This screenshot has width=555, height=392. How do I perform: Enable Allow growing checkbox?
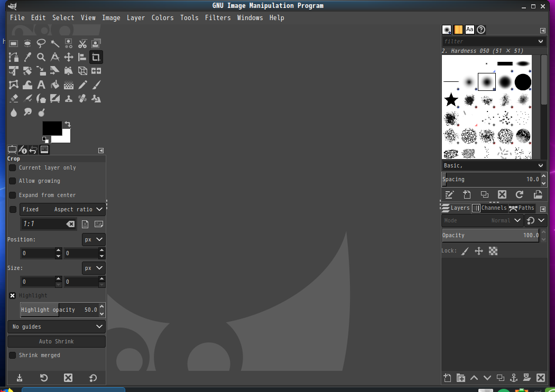[x=12, y=181]
